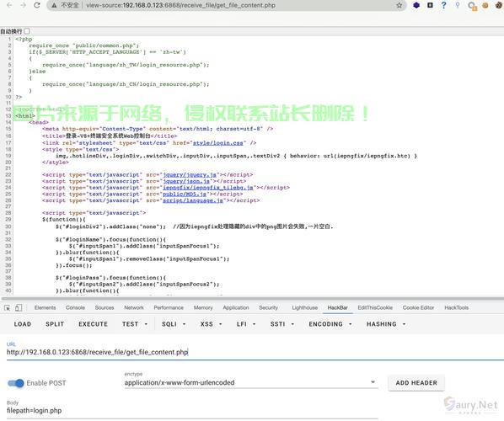Open the orange cookie extension icon
Image resolution: width=504 pixels, height=421 pixels.
485,5
